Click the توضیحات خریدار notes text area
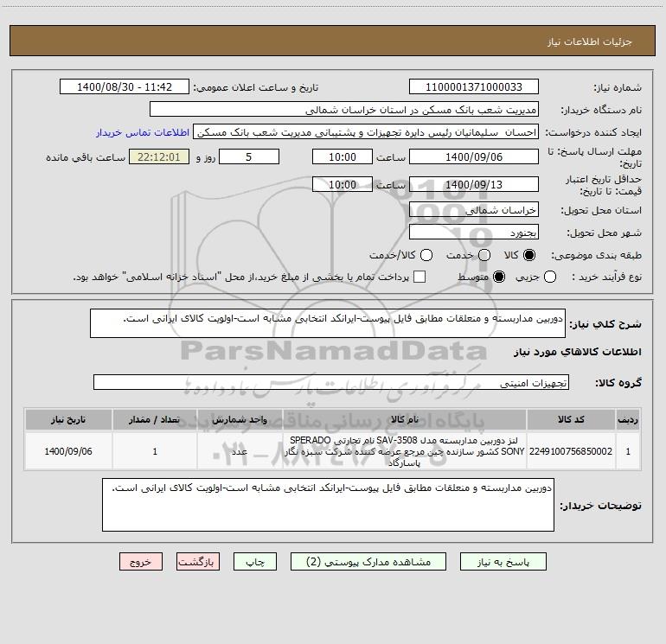Screen dimensions: 666x644 [x=328, y=505]
